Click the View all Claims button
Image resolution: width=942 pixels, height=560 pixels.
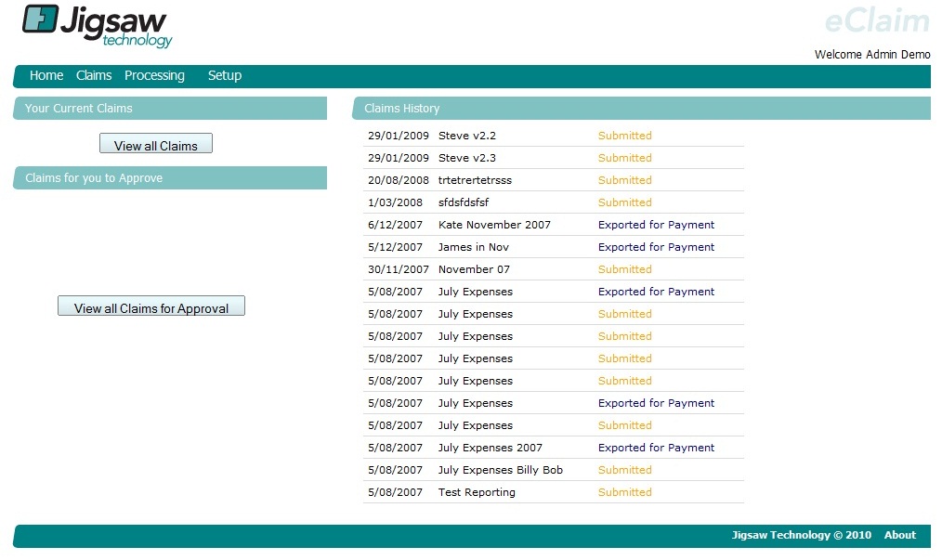(155, 143)
